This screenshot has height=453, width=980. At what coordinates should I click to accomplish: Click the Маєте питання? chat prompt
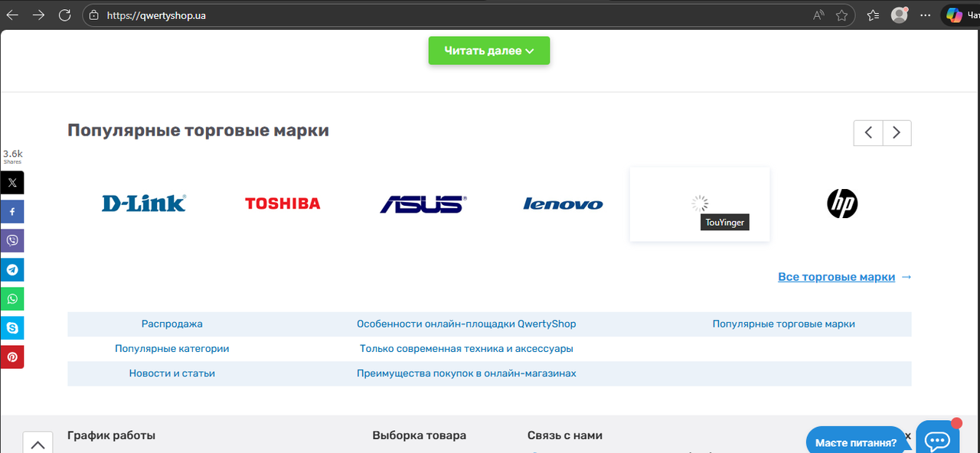[x=855, y=442]
